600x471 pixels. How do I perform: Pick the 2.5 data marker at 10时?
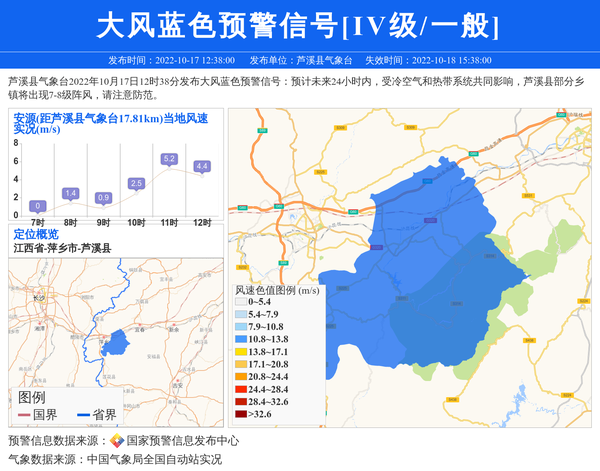136,183
